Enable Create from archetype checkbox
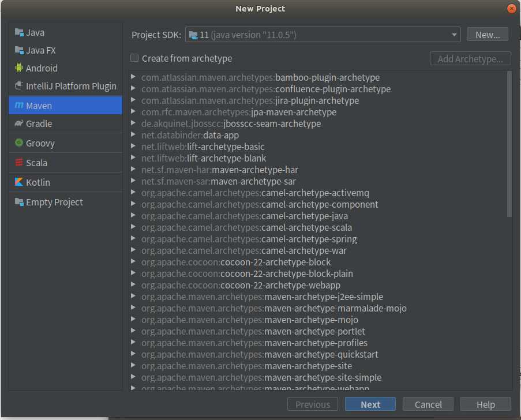Image resolution: width=521 pixels, height=420 pixels. [134, 58]
